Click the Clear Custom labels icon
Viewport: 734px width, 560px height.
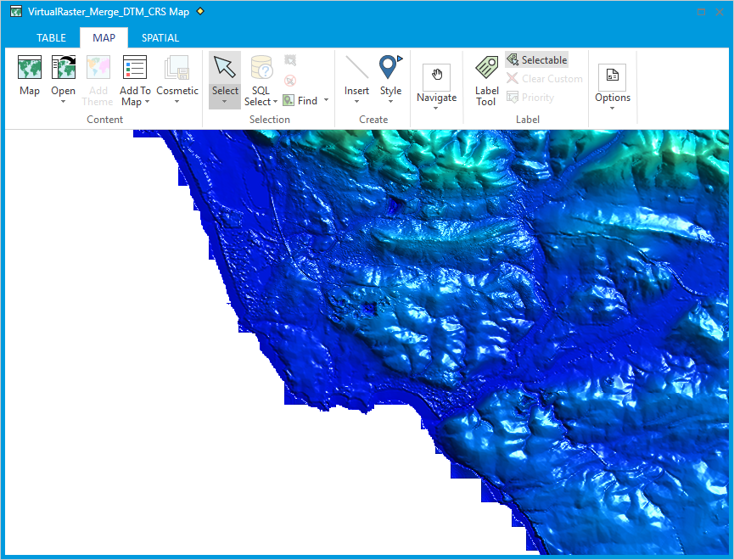[513, 78]
